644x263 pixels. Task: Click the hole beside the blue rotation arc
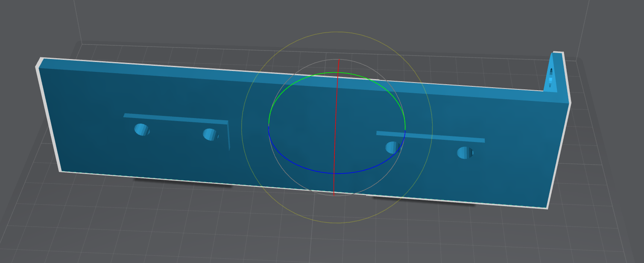[393, 148]
